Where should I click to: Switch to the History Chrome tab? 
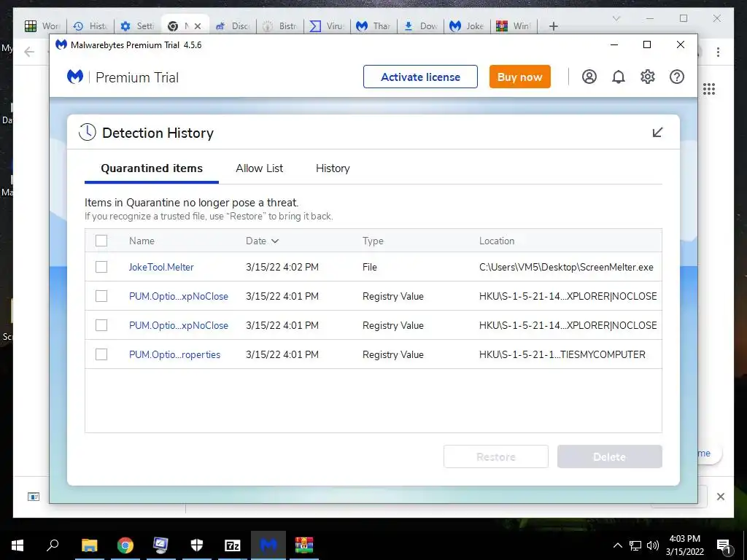click(90, 26)
